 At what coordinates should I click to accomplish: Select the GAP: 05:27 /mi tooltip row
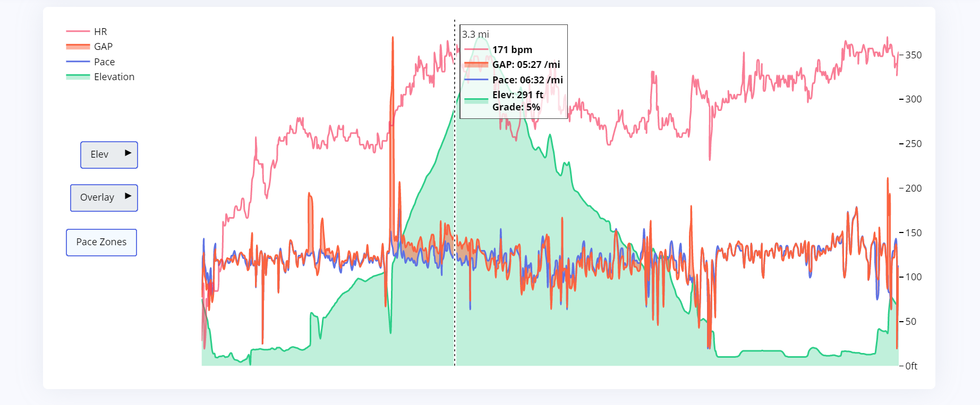pyautogui.click(x=526, y=65)
